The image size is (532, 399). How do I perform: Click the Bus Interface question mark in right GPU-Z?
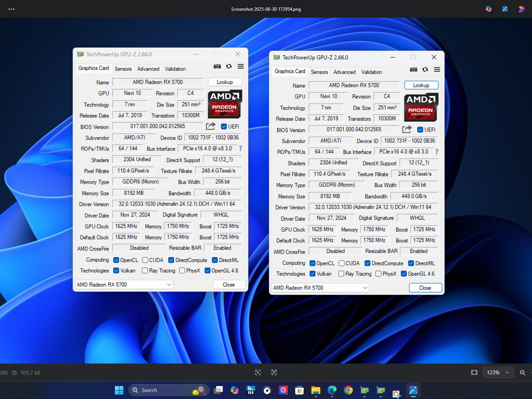click(437, 152)
